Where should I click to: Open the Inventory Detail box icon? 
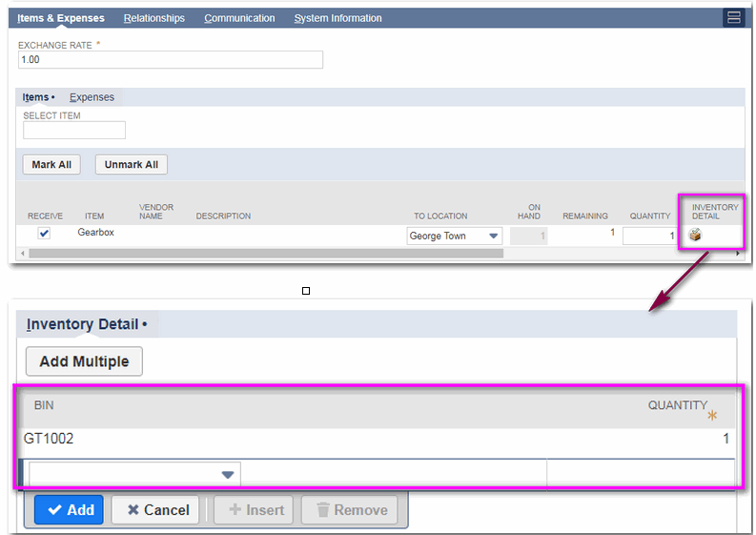(x=695, y=236)
